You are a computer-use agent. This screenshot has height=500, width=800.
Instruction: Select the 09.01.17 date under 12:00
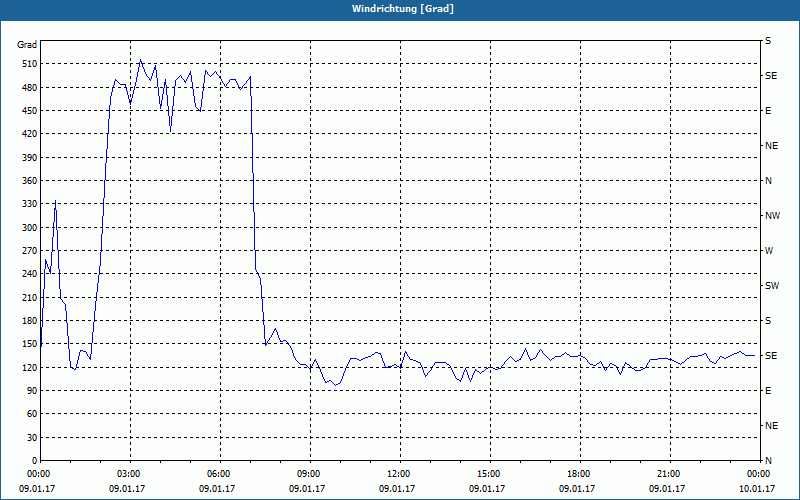[x=397, y=489]
